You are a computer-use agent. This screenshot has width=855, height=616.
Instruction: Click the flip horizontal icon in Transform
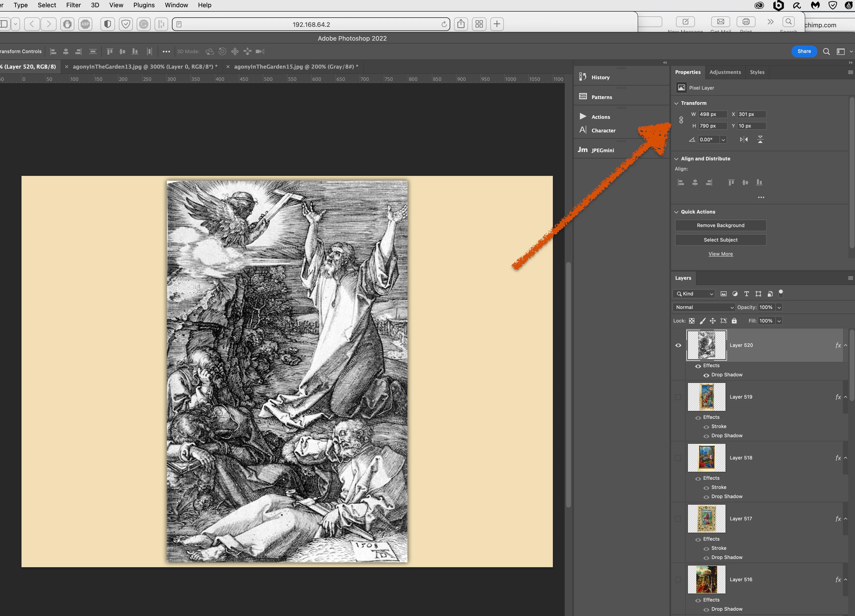click(743, 139)
